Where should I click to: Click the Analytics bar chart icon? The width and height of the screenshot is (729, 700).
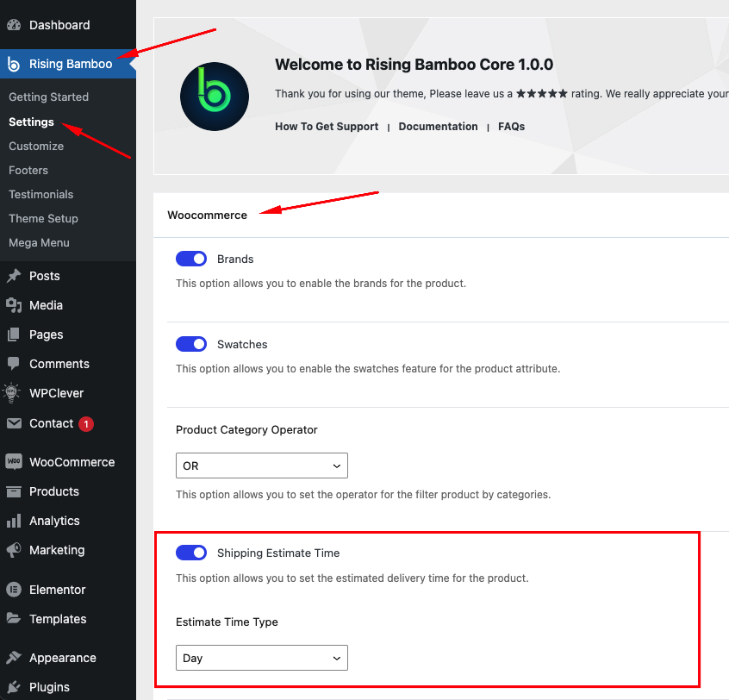point(14,521)
